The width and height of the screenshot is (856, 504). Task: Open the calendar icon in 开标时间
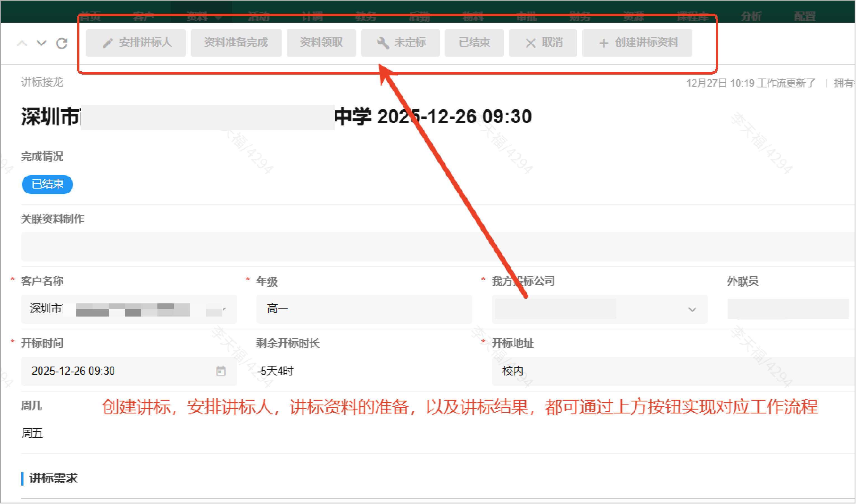tap(221, 371)
